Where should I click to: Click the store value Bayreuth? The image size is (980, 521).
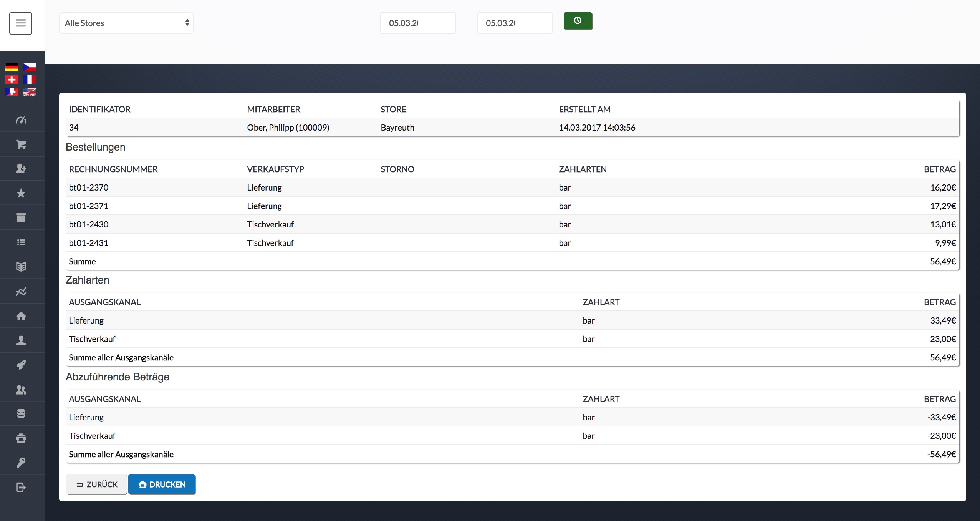397,128
